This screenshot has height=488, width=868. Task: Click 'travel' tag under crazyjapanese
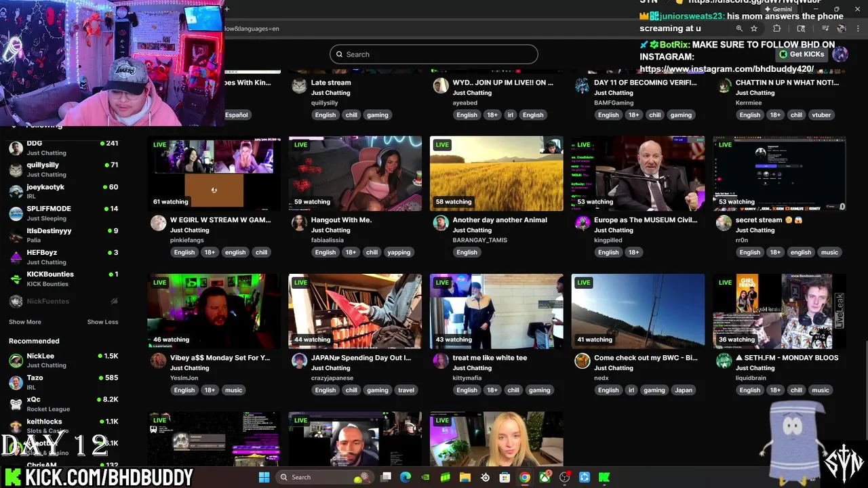click(x=406, y=390)
